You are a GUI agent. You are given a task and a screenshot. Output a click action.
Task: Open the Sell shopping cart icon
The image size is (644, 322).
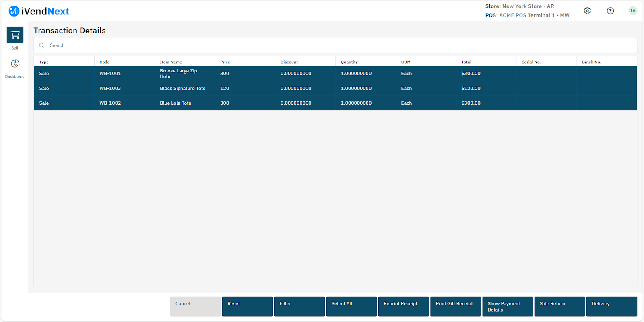click(15, 35)
